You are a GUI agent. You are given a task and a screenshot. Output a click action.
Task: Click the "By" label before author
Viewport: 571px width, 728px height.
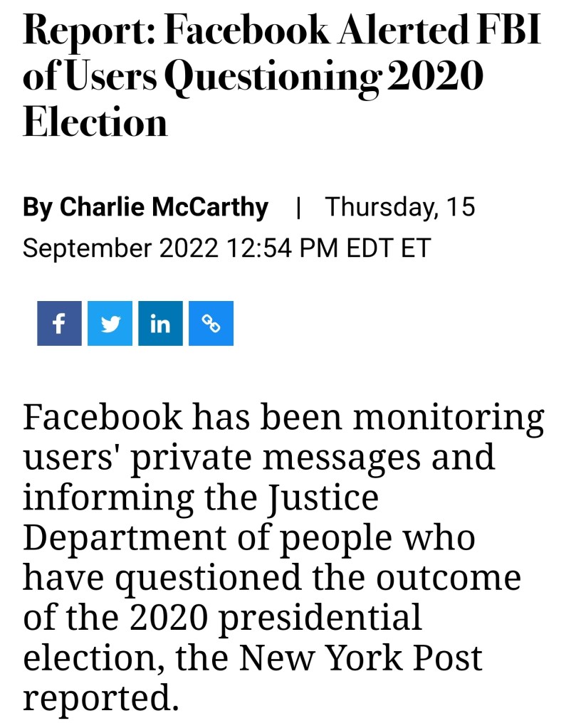(38, 208)
